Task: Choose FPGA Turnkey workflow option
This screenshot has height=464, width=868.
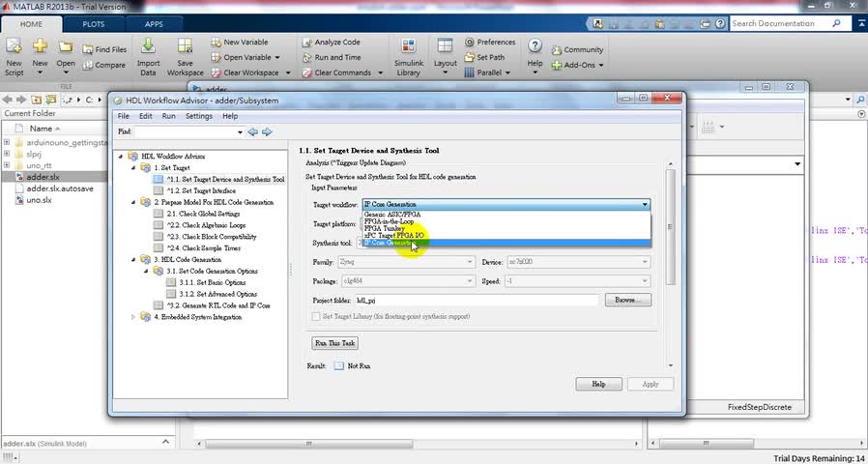Action: coord(506,228)
